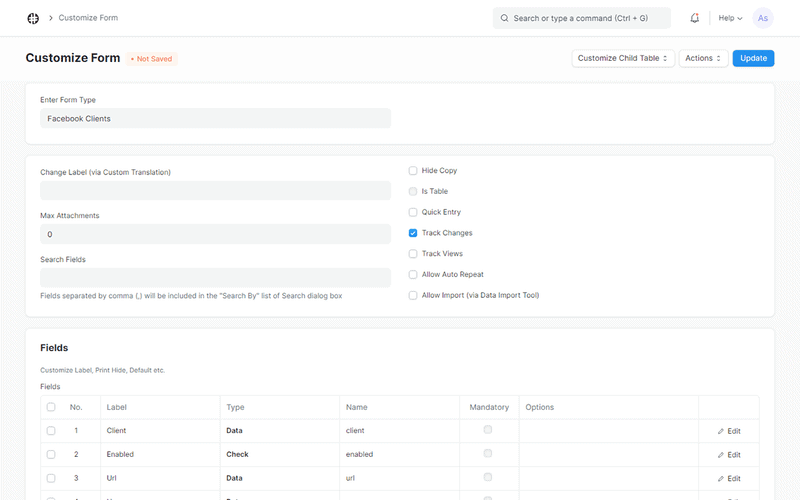Click the pencil Edit icon for Client row
This screenshot has width=800, height=500.
tap(721, 431)
